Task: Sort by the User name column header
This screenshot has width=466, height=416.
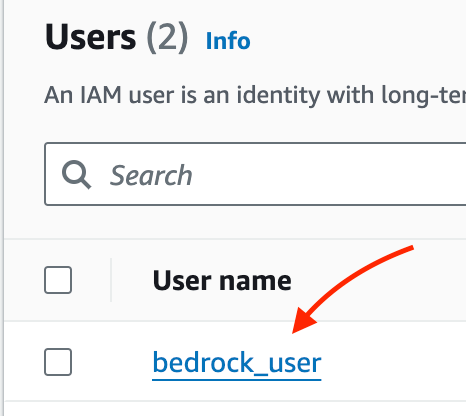Action: pyautogui.click(x=222, y=281)
